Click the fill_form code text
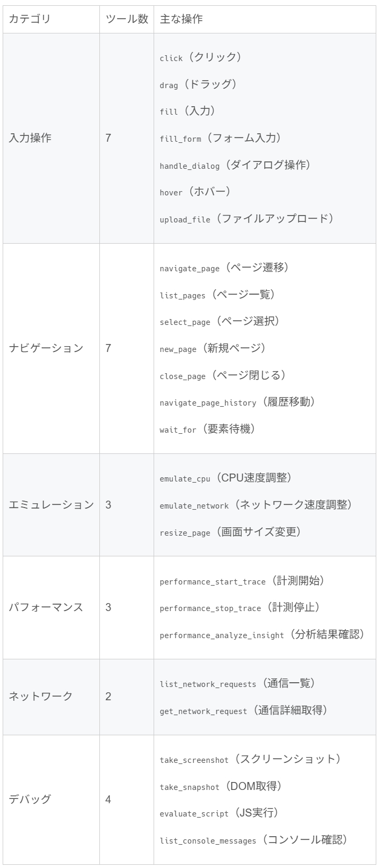Viewport: 380px width, 868px height. (x=181, y=139)
